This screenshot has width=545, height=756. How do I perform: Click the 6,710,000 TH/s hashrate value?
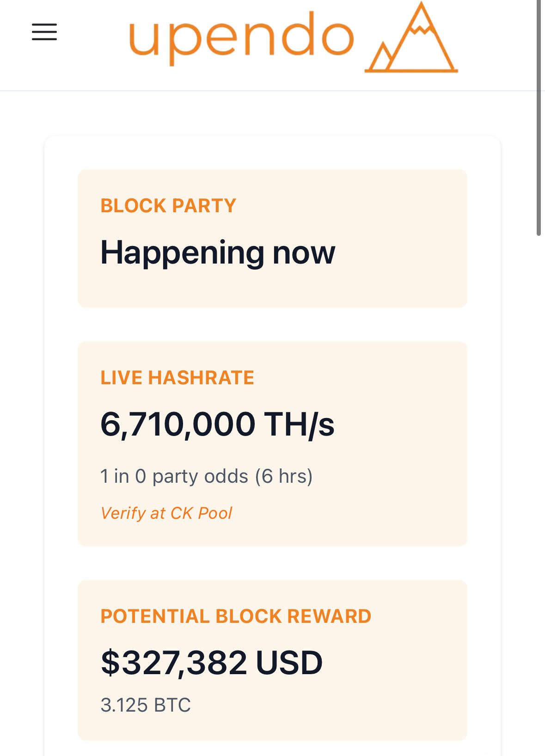(217, 424)
